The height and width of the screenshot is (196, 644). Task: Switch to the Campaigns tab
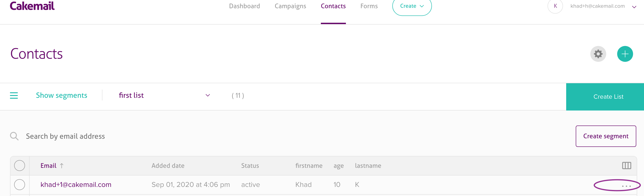coord(290,6)
